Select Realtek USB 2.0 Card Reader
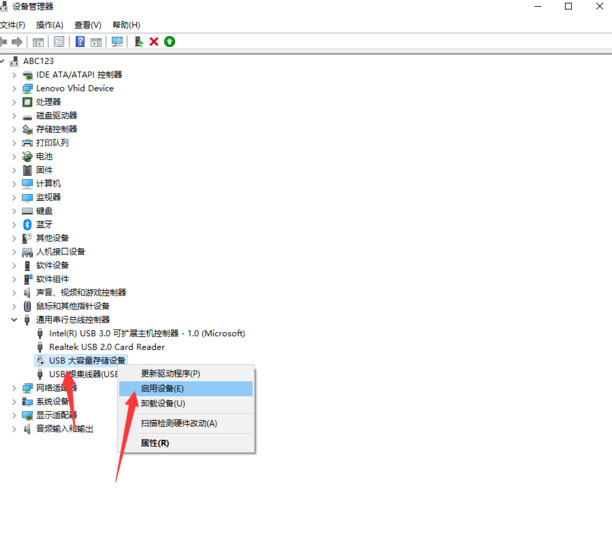Viewport: 612px width, 550px height. click(107, 347)
